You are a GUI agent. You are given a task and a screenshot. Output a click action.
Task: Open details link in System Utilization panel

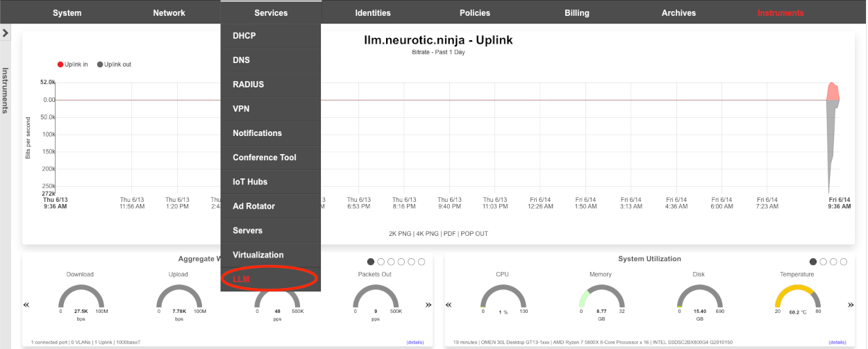click(837, 342)
